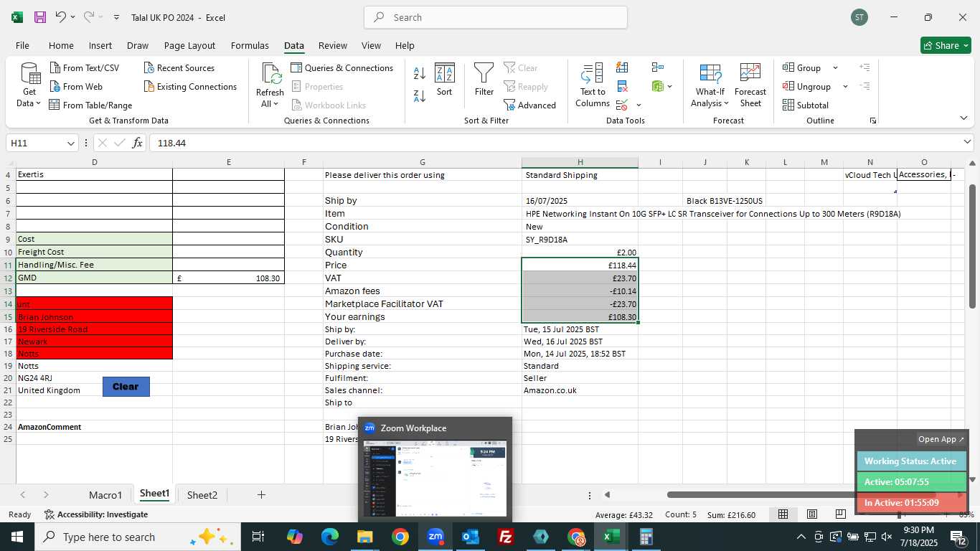This screenshot has width=980, height=551.
Task: Open the Get Data menu
Action: pos(29,85)
